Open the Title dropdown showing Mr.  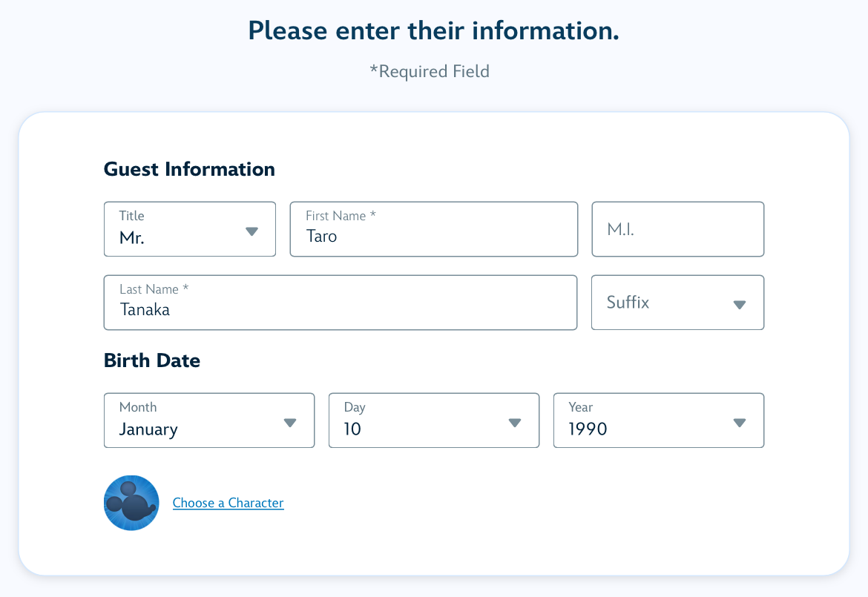click(x=190, y=229)
